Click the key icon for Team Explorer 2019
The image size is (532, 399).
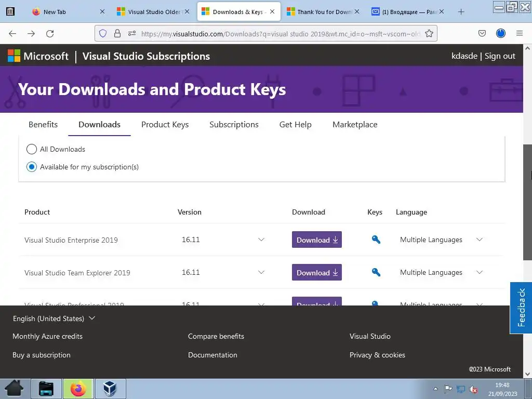(x=376, y=272)
